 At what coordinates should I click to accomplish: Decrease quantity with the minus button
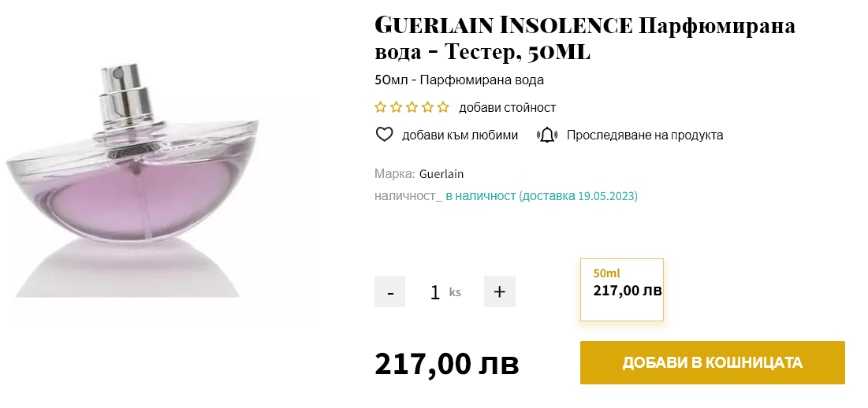[x=389, y=291]
